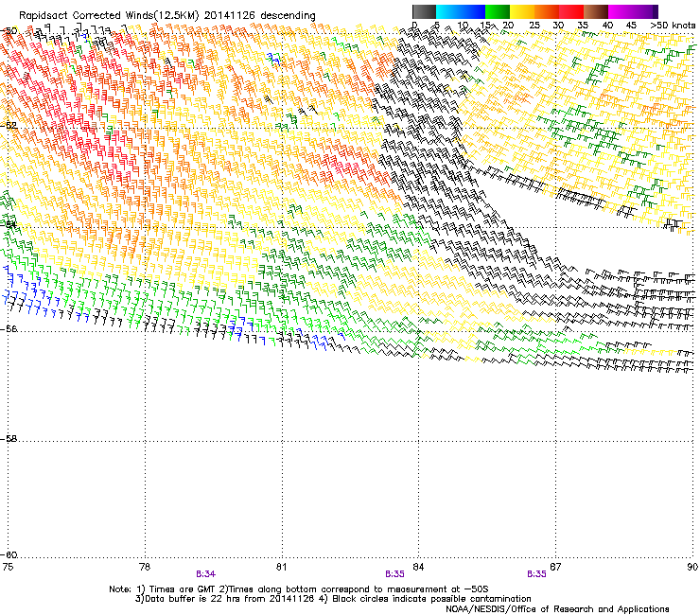The image size is (700, 615).
Task: Click the orange 25-30 knots legend swatch
Action: click(x=547, y=11)
